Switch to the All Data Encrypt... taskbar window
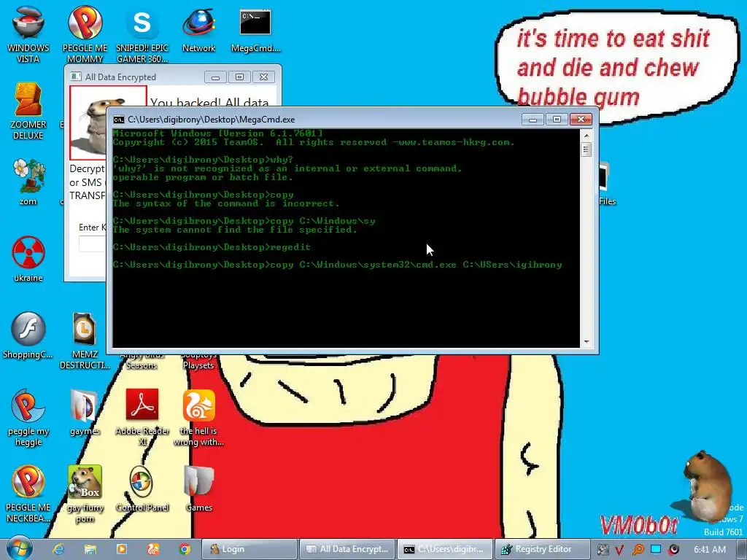 pyautogui.click(x=348, y=549)
